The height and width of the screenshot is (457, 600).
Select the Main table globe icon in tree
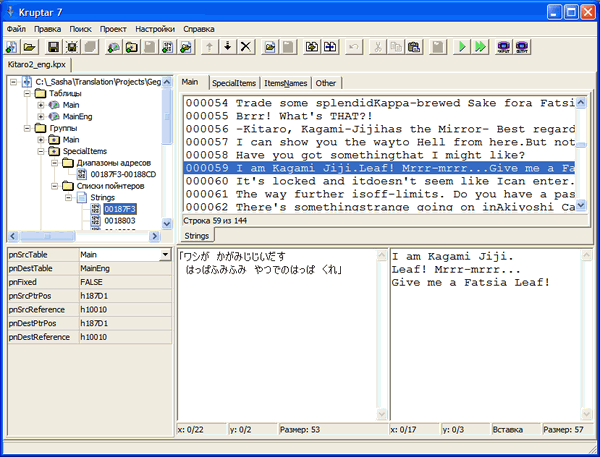click(54, 105)
